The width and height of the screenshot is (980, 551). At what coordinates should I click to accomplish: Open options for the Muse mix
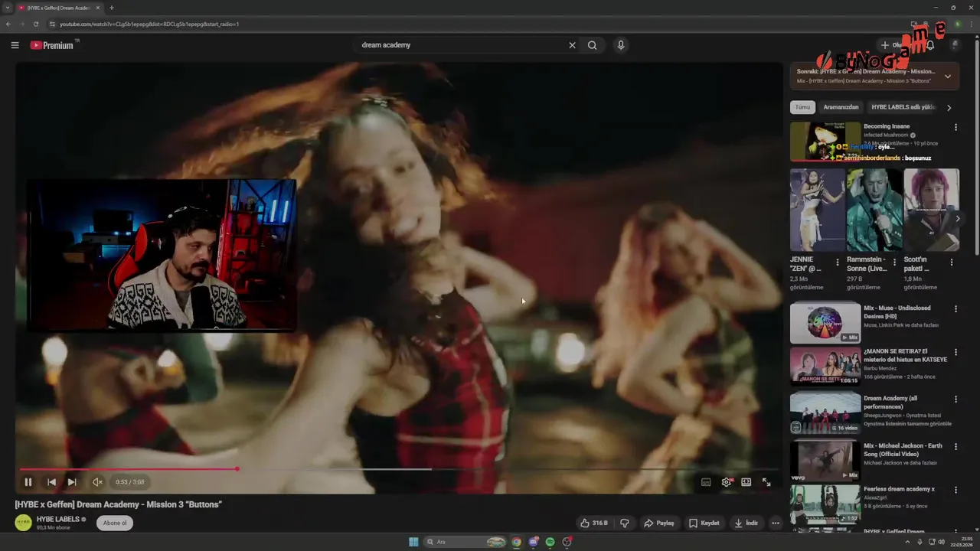(955, 309)
